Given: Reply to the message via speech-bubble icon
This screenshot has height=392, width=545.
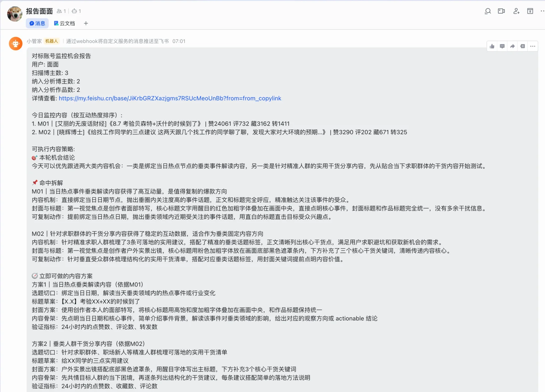Looking at the screenshot, I should (502, 46).
